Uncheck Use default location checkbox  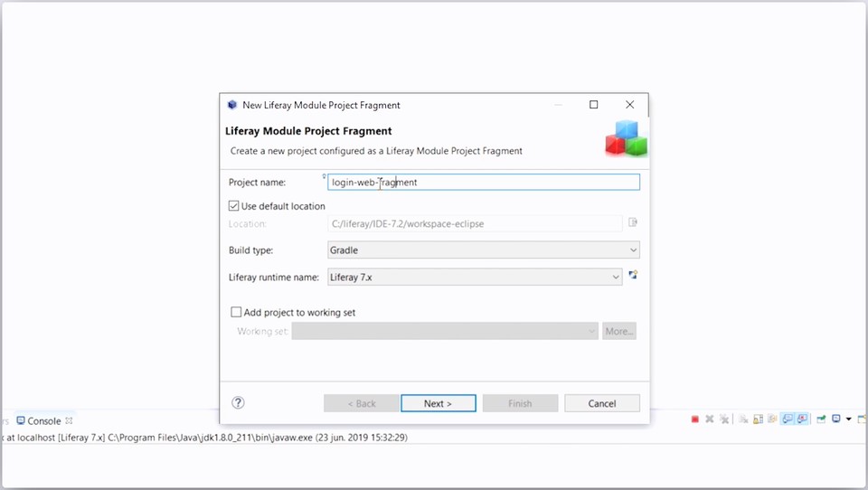pyautogui.click(x=233, y=206)
